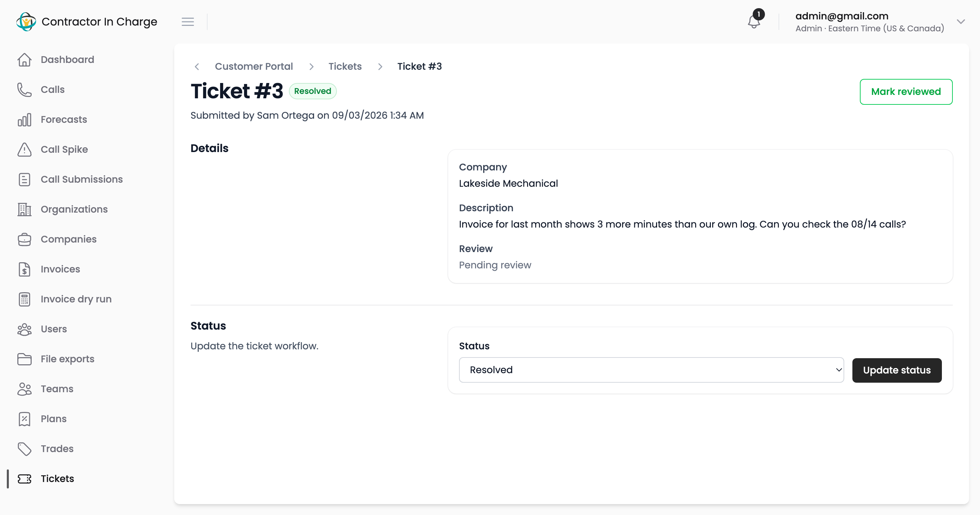Click the 'Lakeside Mechanical' company value
This screenshot has height=515, width=980.
pos(508,183)
